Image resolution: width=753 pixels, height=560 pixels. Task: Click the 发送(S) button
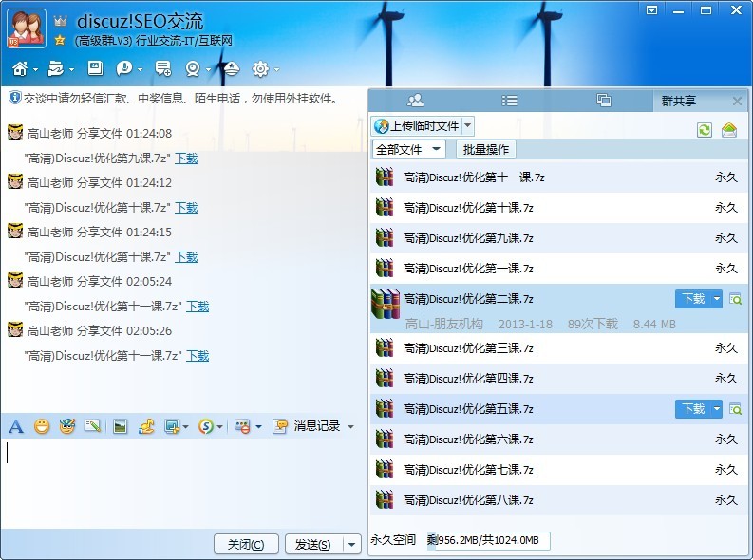click(314, 544)
